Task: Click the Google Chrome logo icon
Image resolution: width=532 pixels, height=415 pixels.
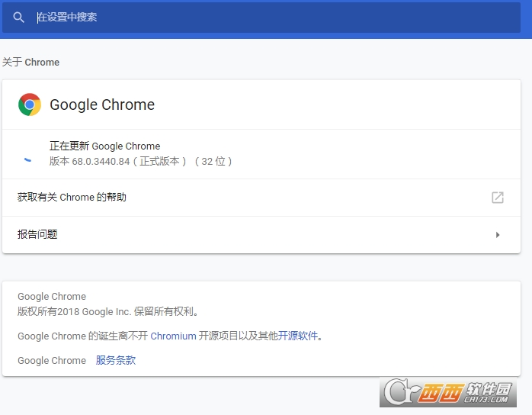Action: click(x=30, y=105)
